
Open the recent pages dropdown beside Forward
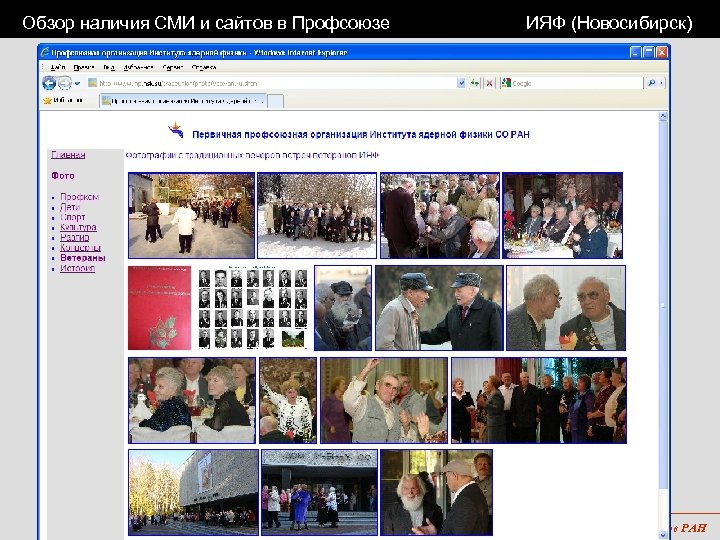[x=77, y=84]
